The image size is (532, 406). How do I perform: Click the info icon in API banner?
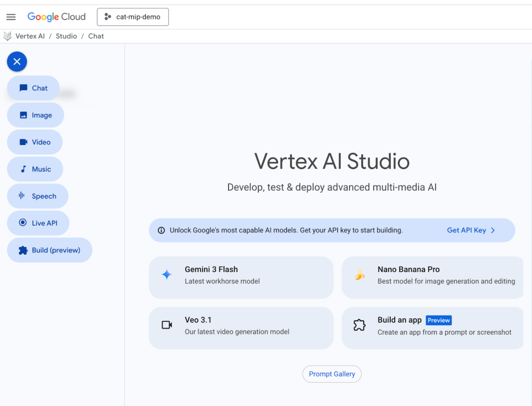click(x=161, y=230)
